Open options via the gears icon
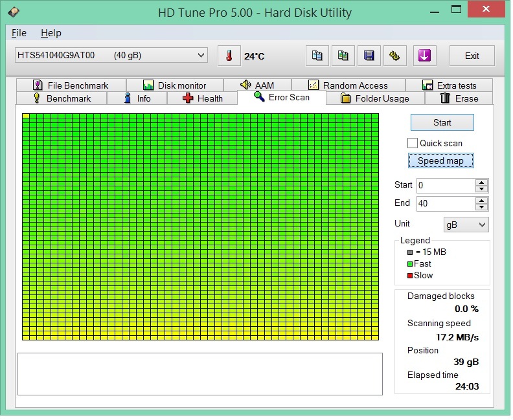513x420 pixels. tap(394, 56)
